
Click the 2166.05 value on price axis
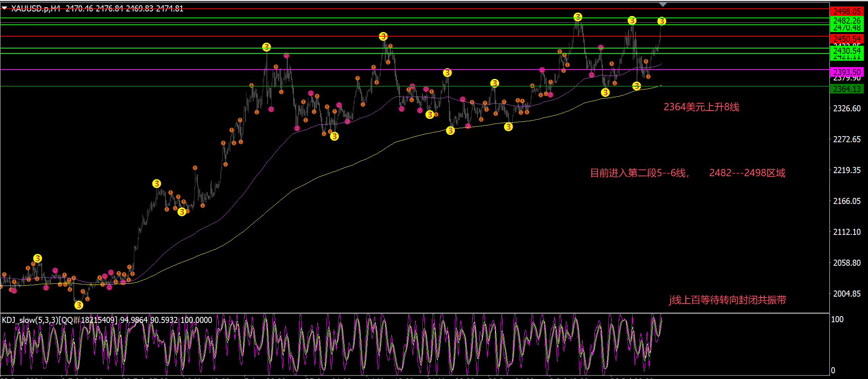[847, 201]
